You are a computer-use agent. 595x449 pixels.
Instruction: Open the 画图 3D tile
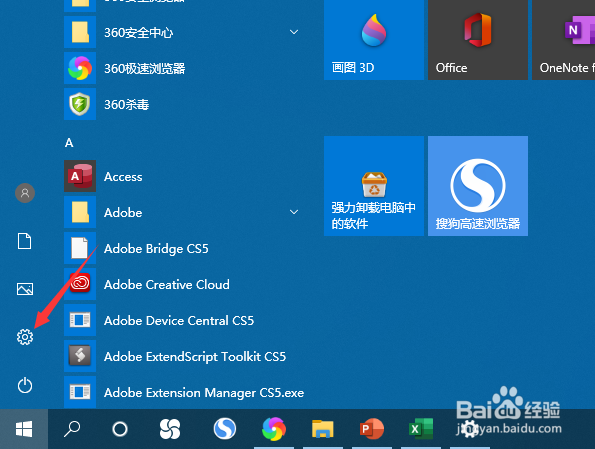[374, 40]
